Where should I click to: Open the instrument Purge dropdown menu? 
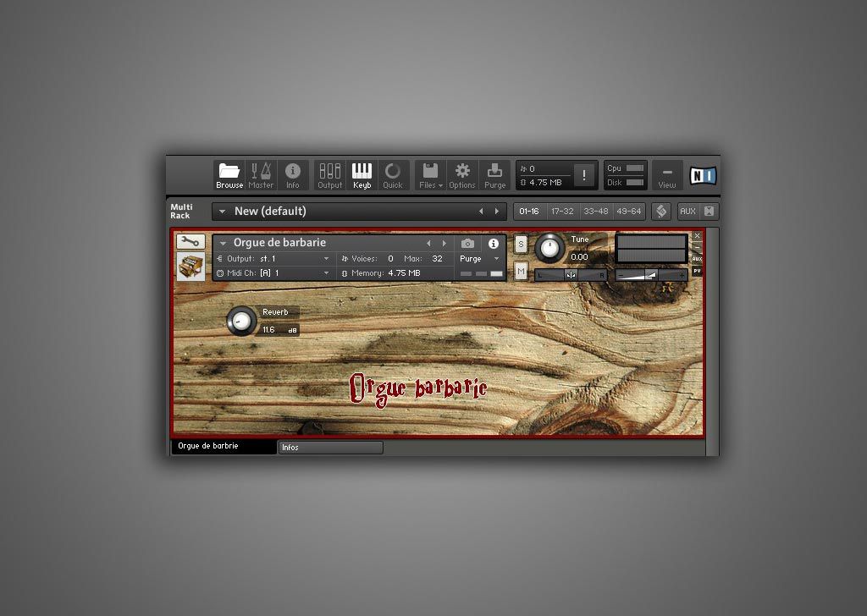pos(479,259)
